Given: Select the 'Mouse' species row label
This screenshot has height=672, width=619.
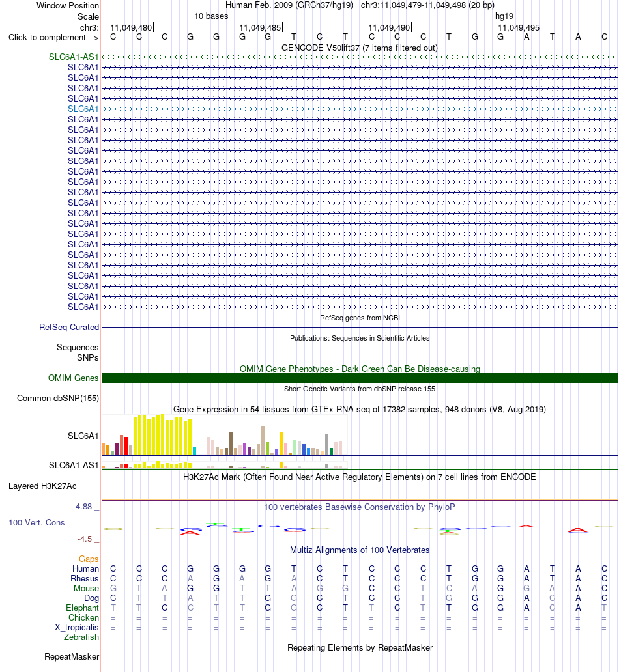Looking at the screenshot, I should (86, 589).
